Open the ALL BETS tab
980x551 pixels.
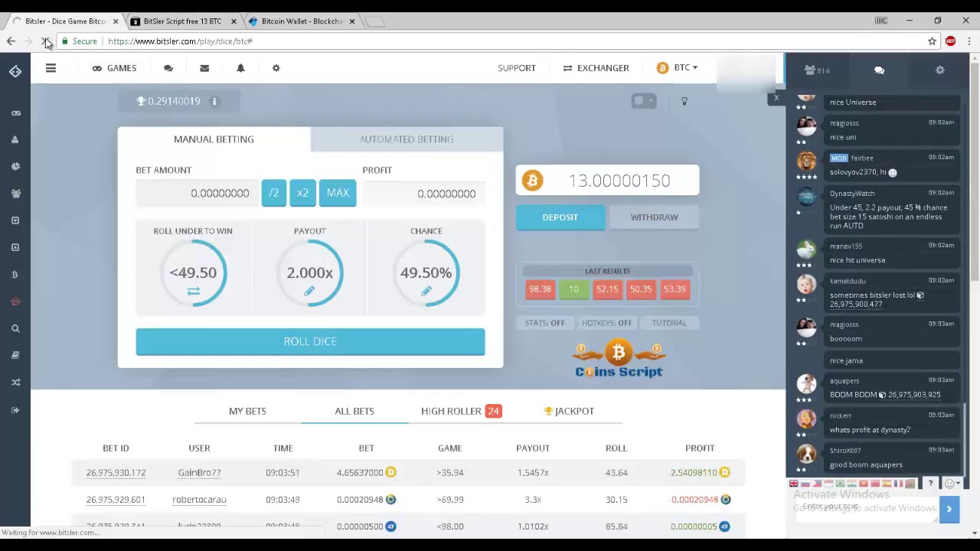point(354,411)
